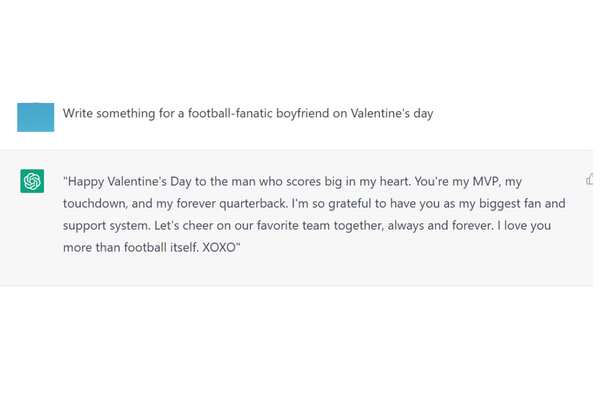The image size is (600, 400).
Task: Click the phrase "support system" in the reply
Action: [111, 226]
